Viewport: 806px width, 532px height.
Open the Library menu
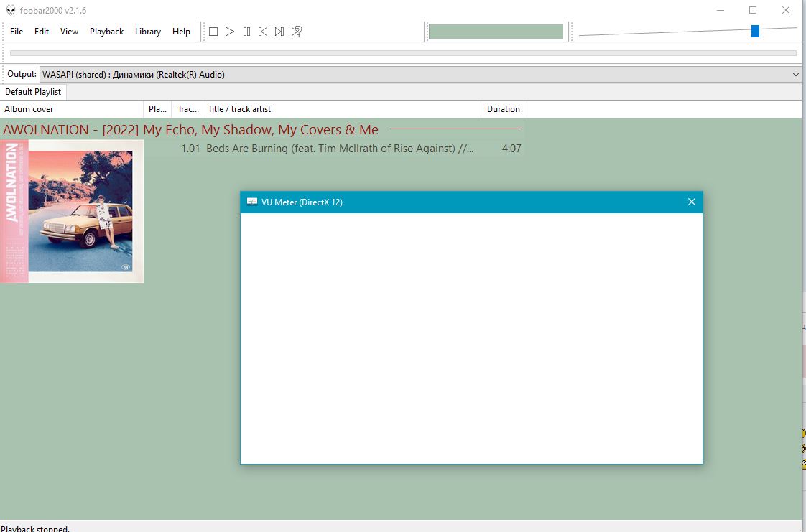pyautogui.click(x=147, y=32)
